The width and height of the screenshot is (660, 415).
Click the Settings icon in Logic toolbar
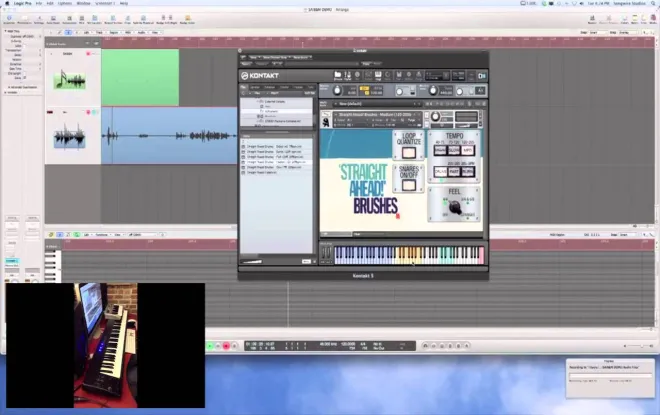[x=39, y=19]
